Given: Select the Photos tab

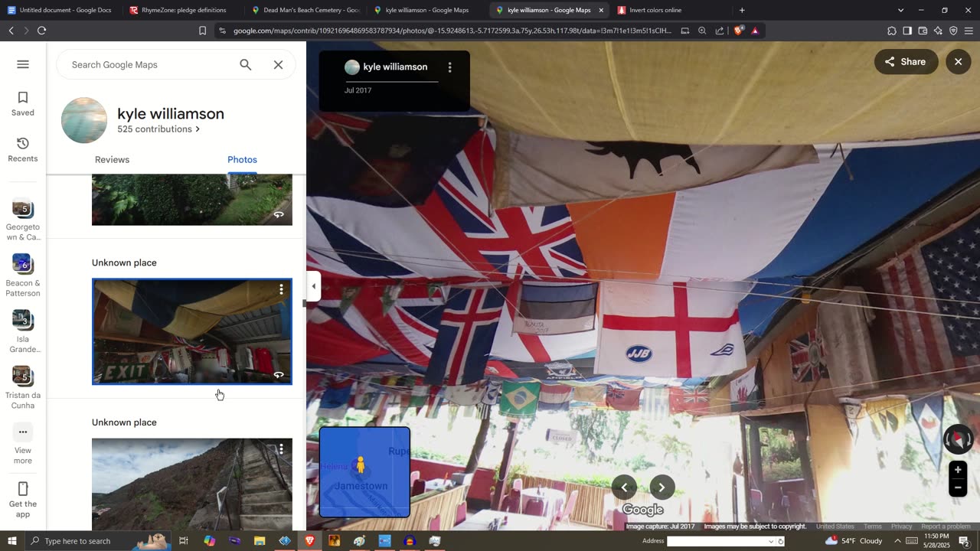Looking at the screenshot, I should 242,159.
